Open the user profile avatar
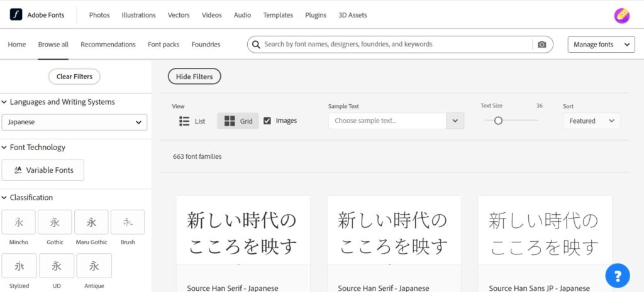Image resolution: width=644 pixels, height=292 pixels. [621, 15]
